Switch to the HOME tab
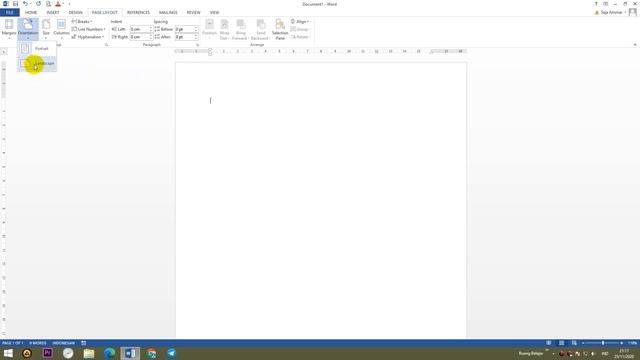 pos(31,12)
